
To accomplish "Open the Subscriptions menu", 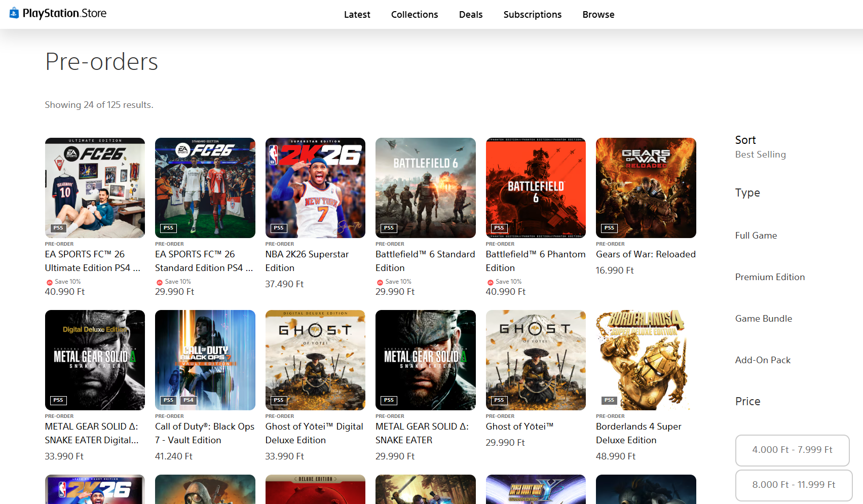I will (x=533, y=15).
